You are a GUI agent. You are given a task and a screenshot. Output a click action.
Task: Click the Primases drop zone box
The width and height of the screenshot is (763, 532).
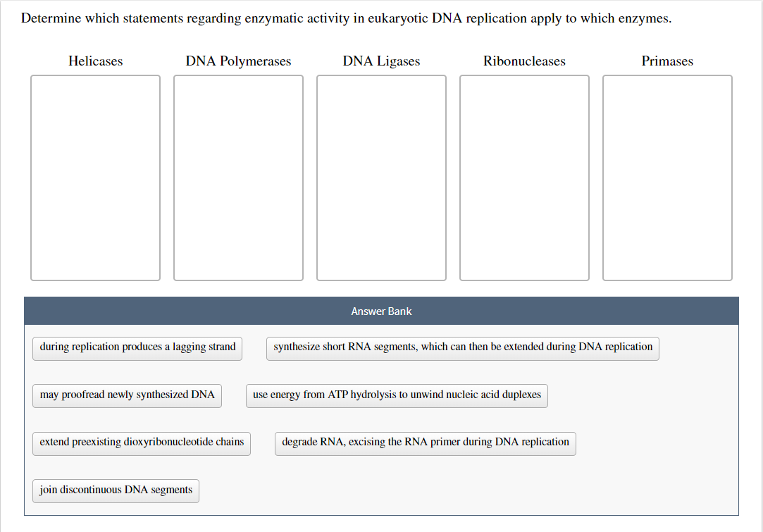point(666,176)
